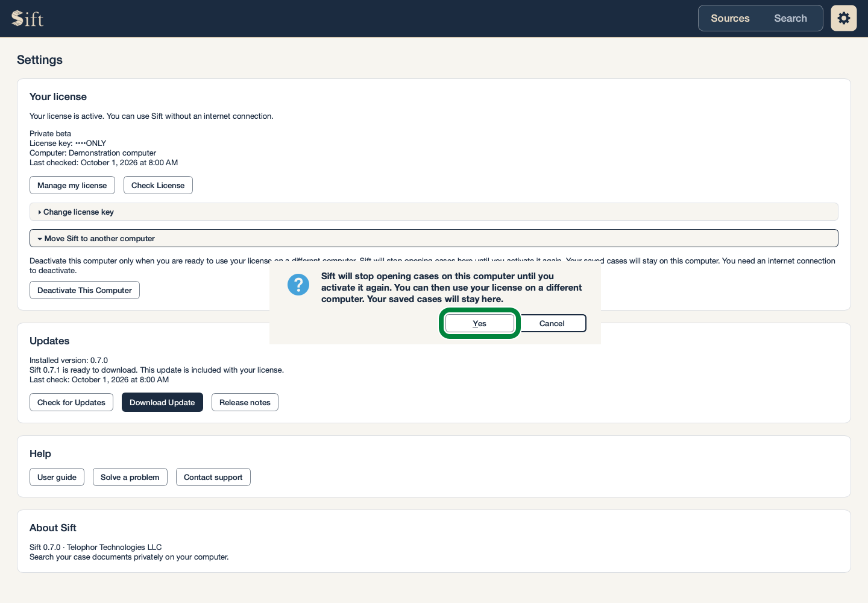Click 'Sift 0.7.1 is ready to download' text
868x603 pixels.
[x=157, y=370]
